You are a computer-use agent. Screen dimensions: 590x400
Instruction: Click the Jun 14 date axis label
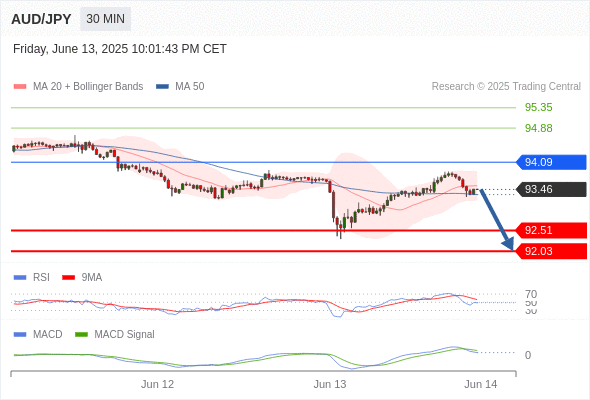[481, 384]
